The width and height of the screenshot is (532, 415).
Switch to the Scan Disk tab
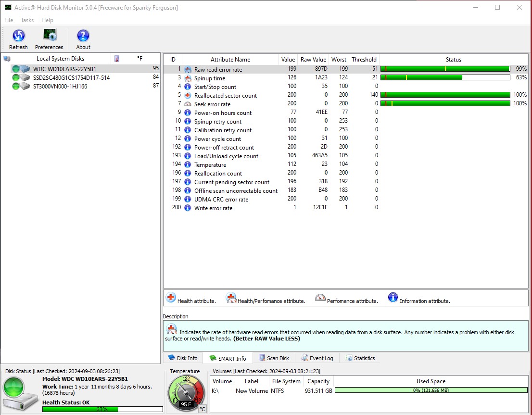pyautogui.click(x=274, y=358)
